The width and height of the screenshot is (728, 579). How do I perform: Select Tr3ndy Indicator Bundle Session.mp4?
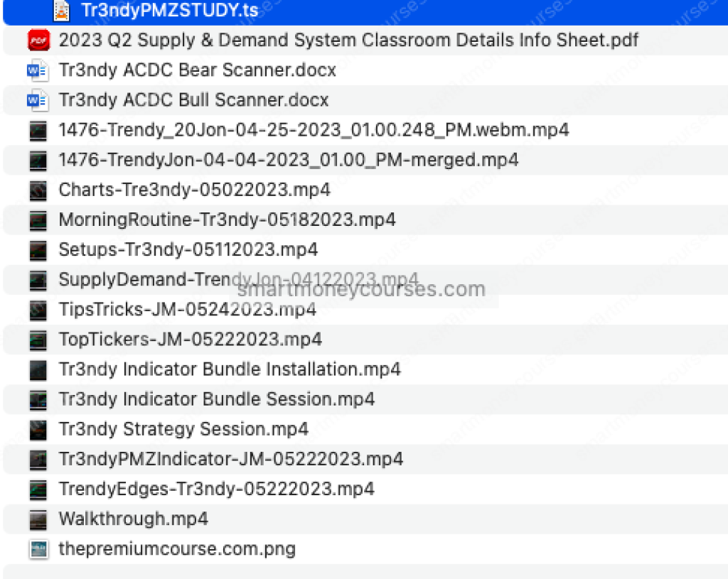pos(217,399)
